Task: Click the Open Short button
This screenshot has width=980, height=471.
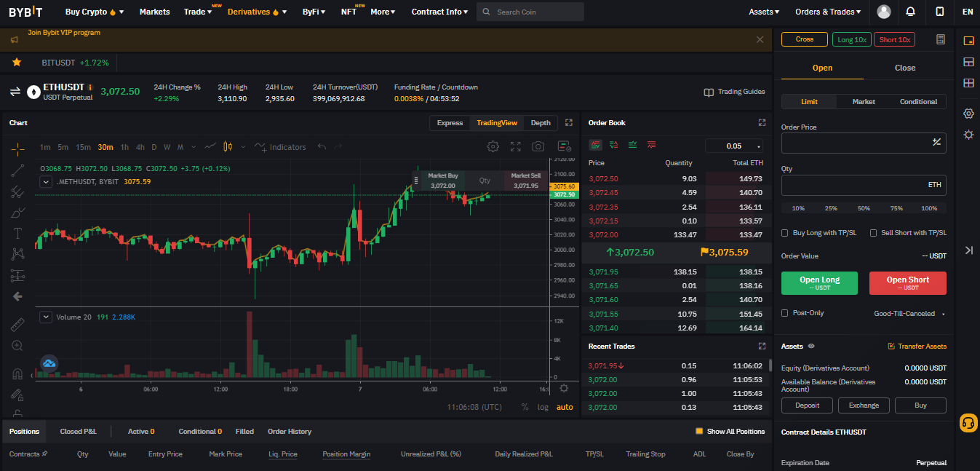Action: pos(908,283)
